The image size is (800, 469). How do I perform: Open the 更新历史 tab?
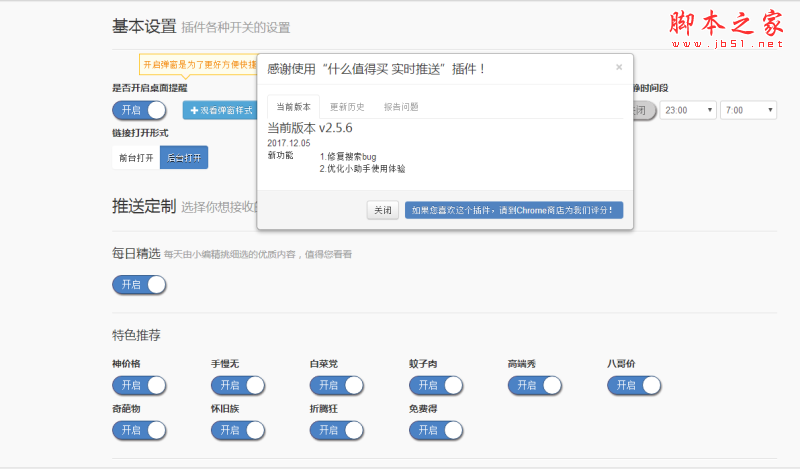[347, 106]
